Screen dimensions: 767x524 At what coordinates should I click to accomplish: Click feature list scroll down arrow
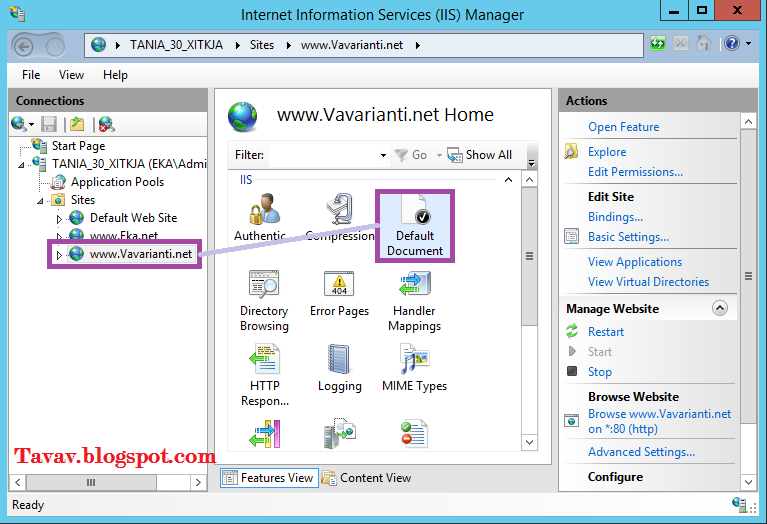[x=529, y=442]
